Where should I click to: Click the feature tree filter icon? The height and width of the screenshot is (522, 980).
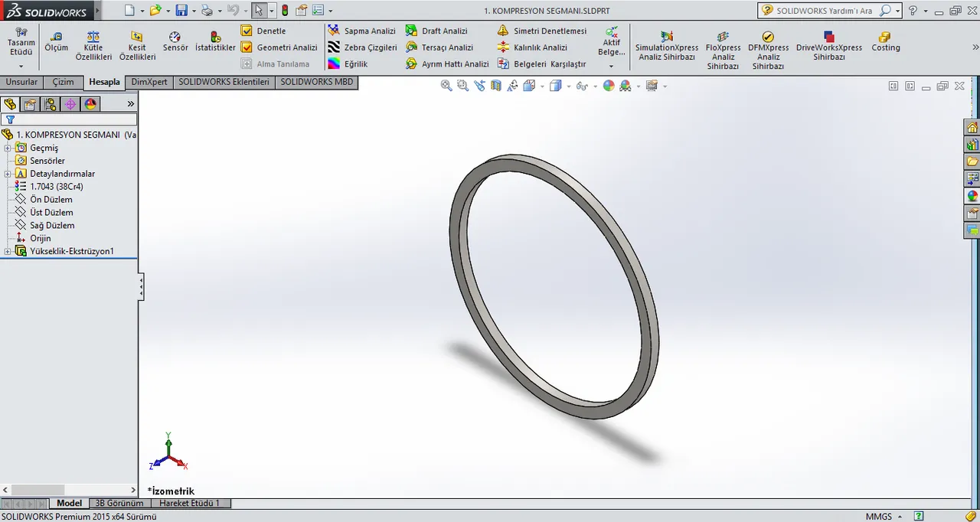10,119
